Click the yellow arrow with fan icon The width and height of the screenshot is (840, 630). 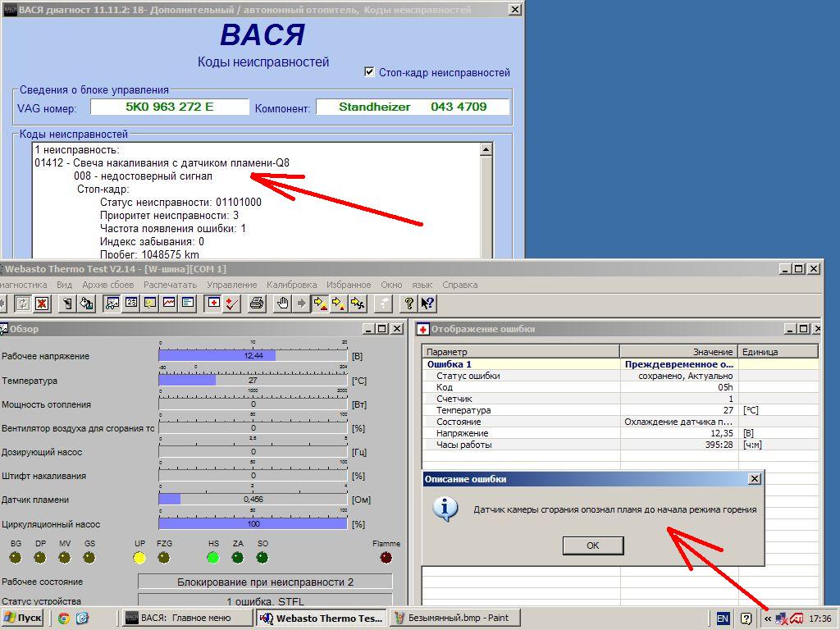coord(358,304)
